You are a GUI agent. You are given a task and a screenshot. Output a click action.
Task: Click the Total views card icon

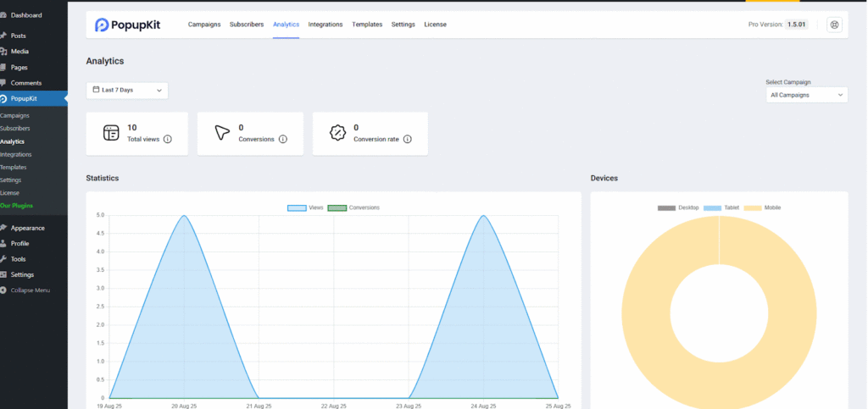click(111, 133)
